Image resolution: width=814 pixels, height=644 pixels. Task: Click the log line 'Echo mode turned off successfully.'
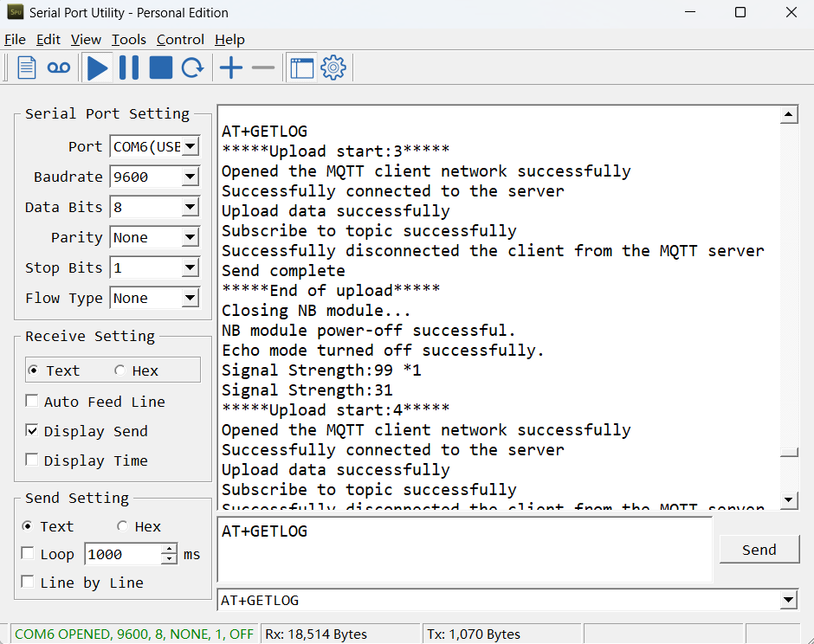[x=383, y=351]
